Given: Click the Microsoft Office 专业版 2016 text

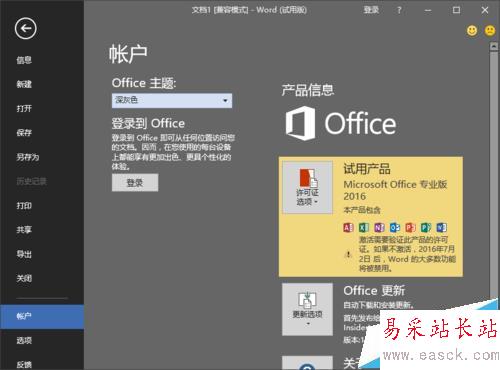Looking at the screenshot, I should pyautogui.click(x=395, y=190).
